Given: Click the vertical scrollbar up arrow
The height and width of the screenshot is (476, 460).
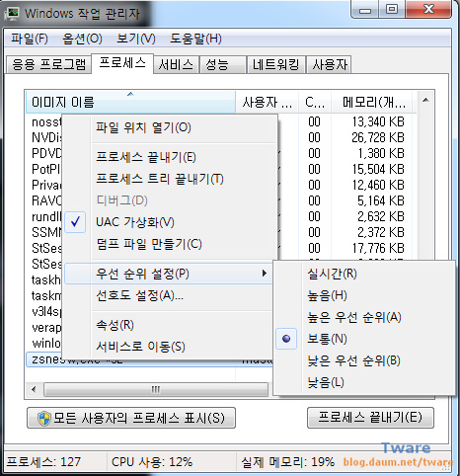Looking at the screenshot, I should (425, 100).
